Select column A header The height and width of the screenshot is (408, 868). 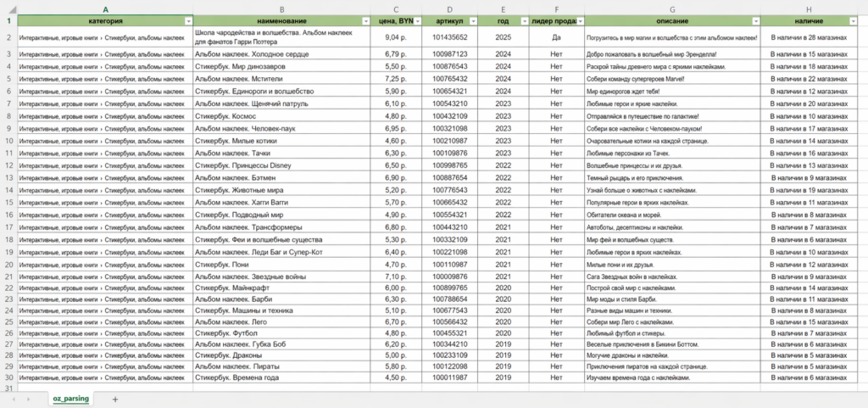pyautogui.click(x=105, y=9)
